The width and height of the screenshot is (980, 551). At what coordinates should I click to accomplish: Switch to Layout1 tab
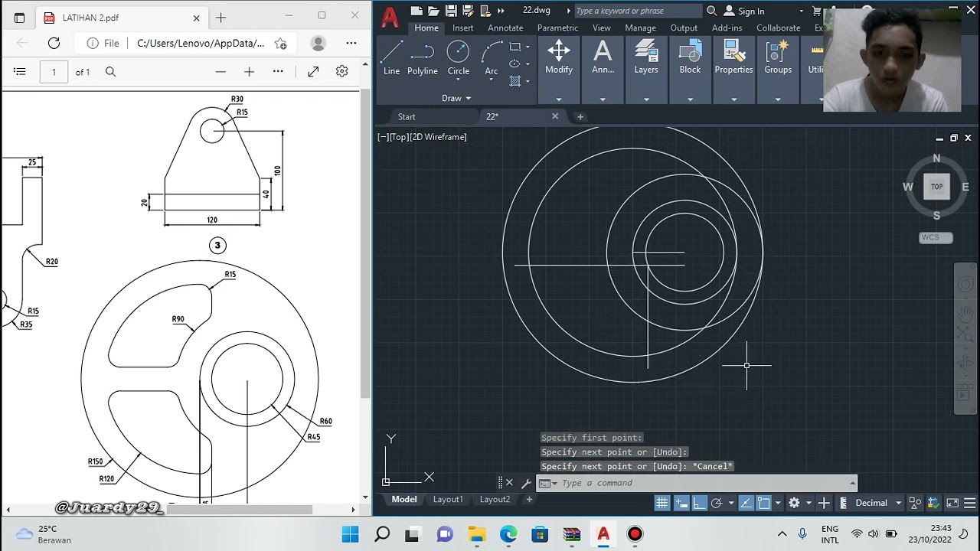click(448, 500)
